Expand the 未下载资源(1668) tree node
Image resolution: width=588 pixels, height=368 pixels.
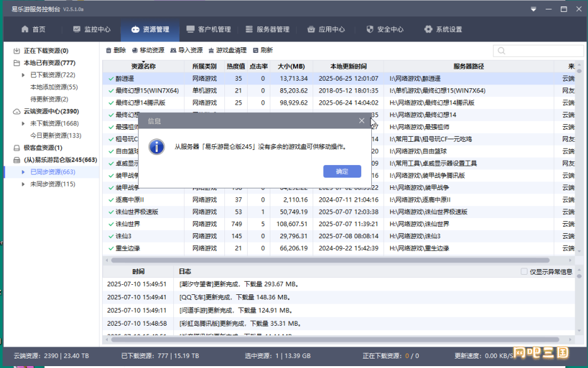point(23,124)
